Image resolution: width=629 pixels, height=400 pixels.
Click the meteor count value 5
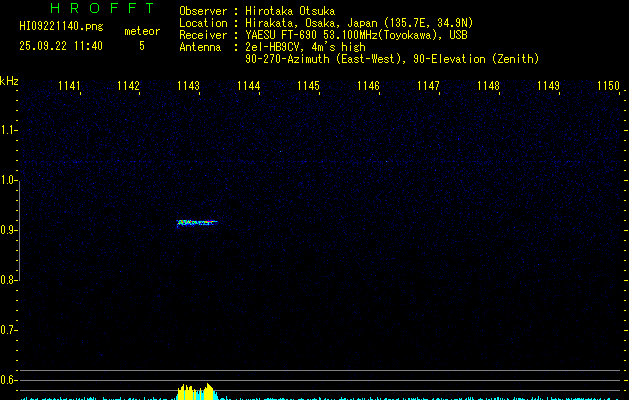141,46
